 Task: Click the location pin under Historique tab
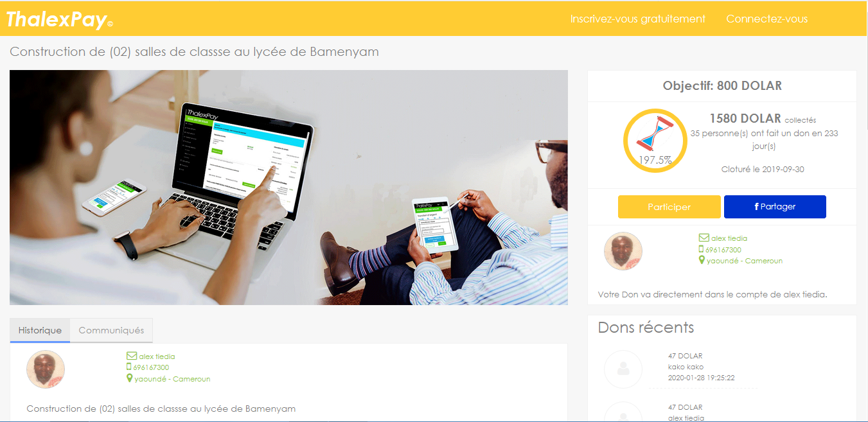pos(130,378)
